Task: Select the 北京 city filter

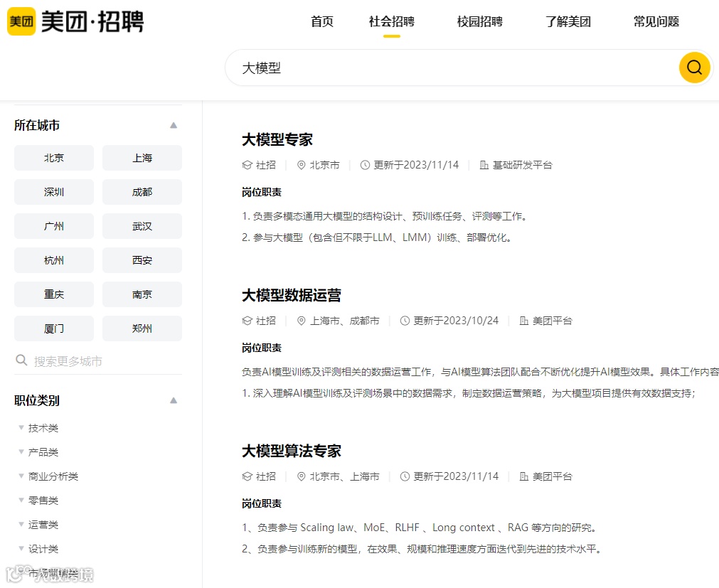Action: (54, 158)
